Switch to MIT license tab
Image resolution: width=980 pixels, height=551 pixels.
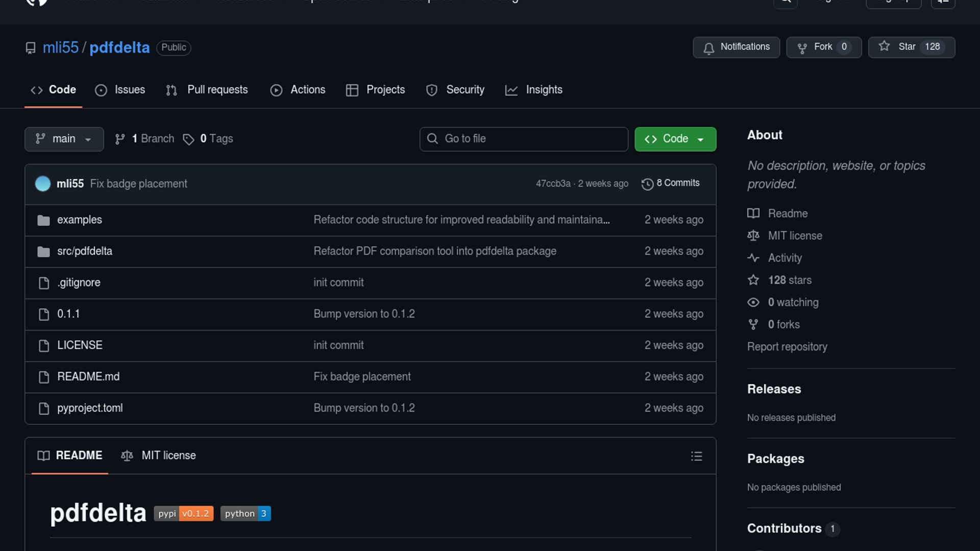pos(159,456)
